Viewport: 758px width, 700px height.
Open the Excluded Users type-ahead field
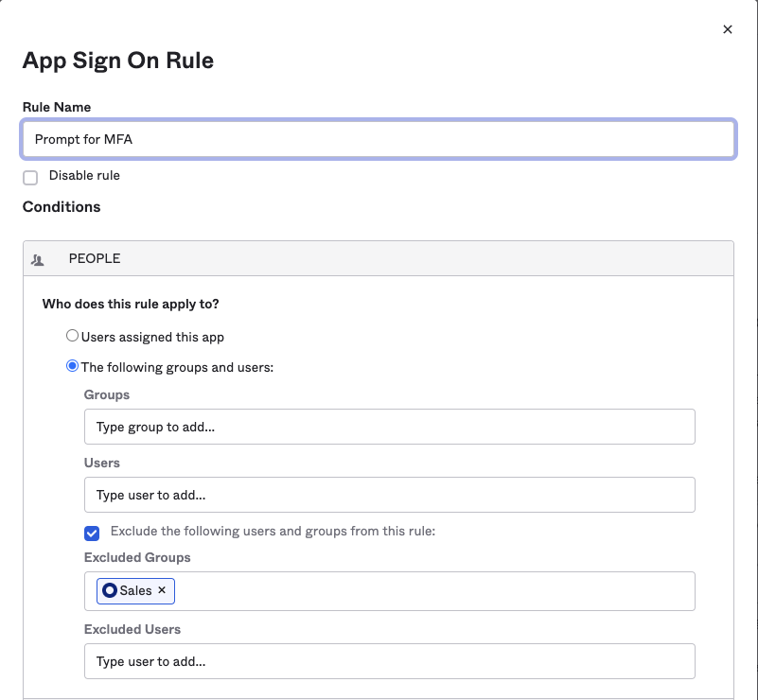coord(389,661)
